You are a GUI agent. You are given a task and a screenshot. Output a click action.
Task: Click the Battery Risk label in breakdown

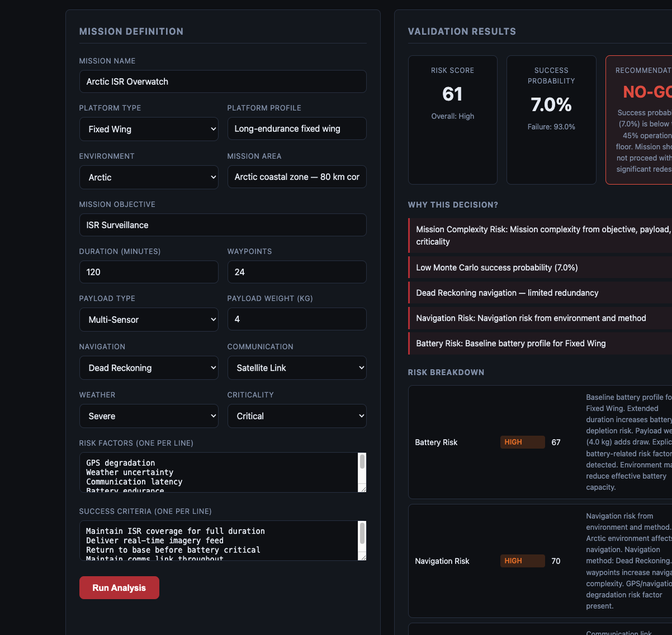[x=436, y=442]
